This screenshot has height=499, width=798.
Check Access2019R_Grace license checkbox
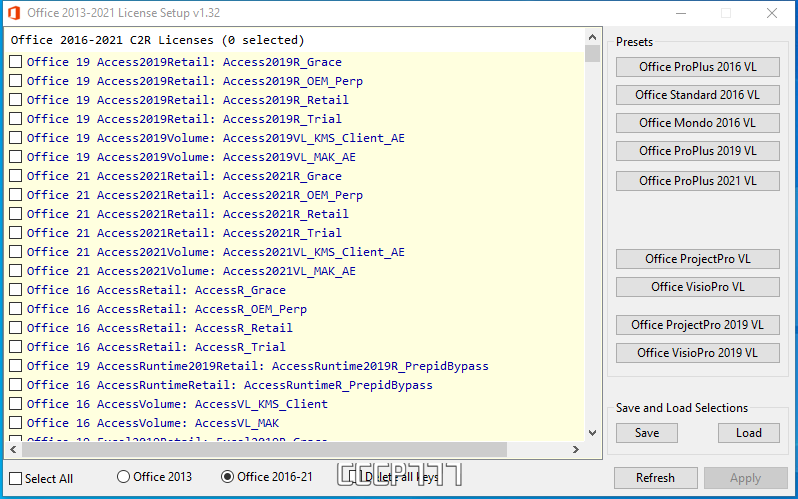tap(16, 62)
